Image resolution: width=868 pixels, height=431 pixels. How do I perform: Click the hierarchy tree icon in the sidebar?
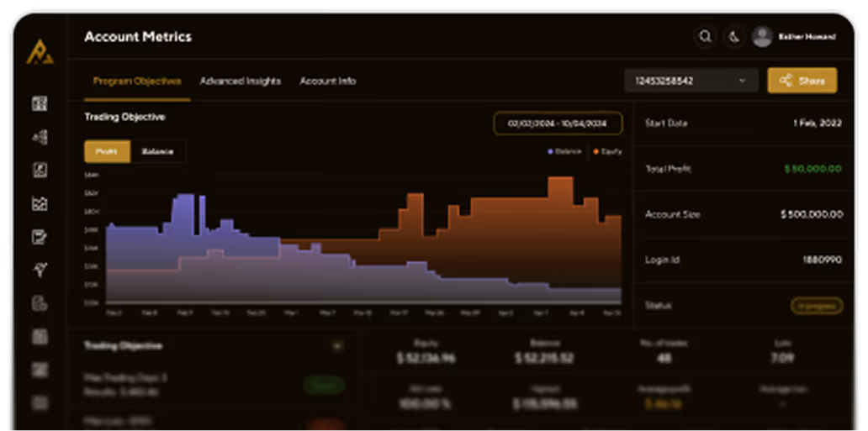coord(40,137)
